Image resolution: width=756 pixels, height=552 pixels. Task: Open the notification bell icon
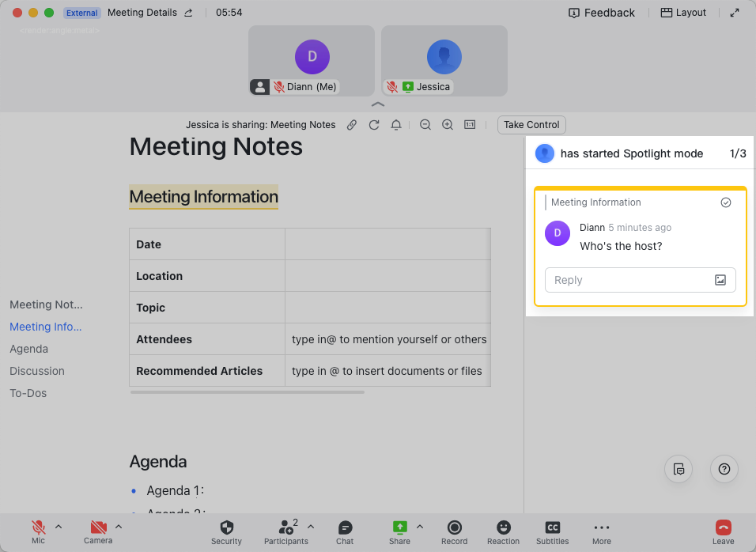tap(396, 125)
